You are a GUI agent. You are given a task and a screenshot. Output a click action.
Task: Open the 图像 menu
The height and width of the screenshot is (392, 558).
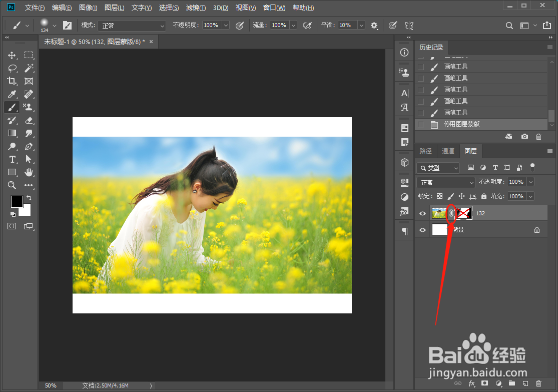pos(88,8)
